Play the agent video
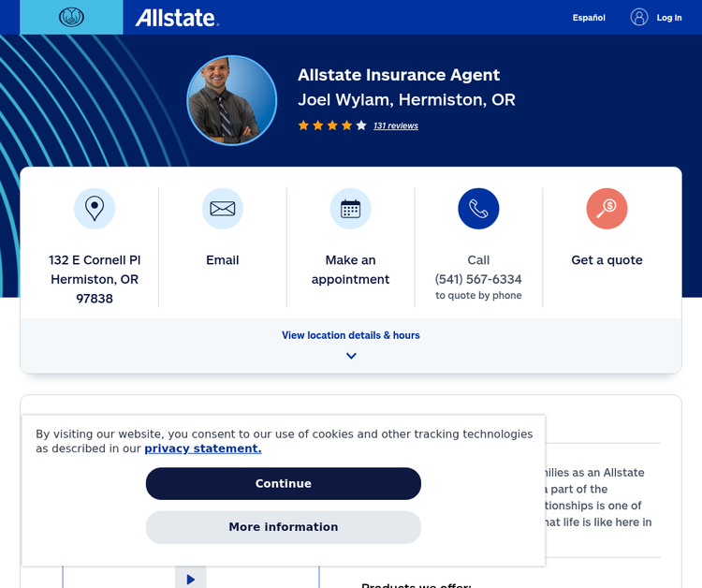The width and height of the screenshot is (702, 588). coord(191,579)
